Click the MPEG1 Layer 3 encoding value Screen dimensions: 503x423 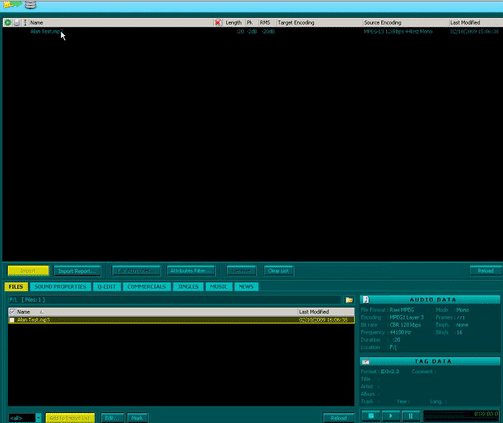point(406,317)
